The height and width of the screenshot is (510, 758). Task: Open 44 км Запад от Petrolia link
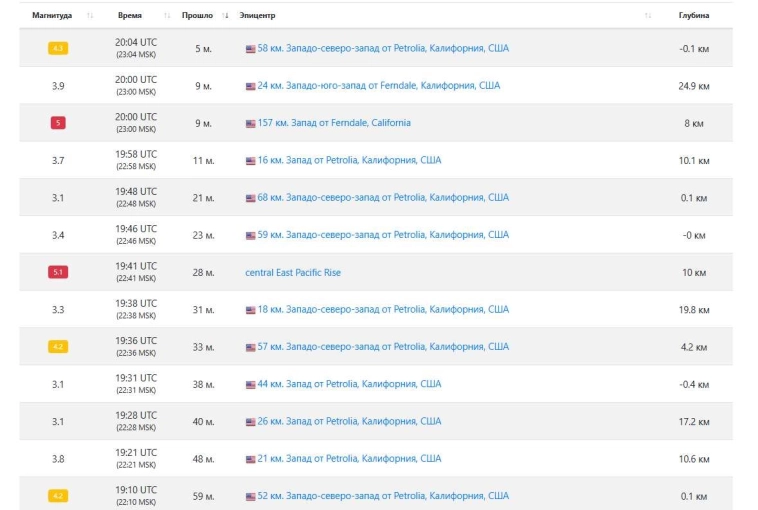point(349,384)
